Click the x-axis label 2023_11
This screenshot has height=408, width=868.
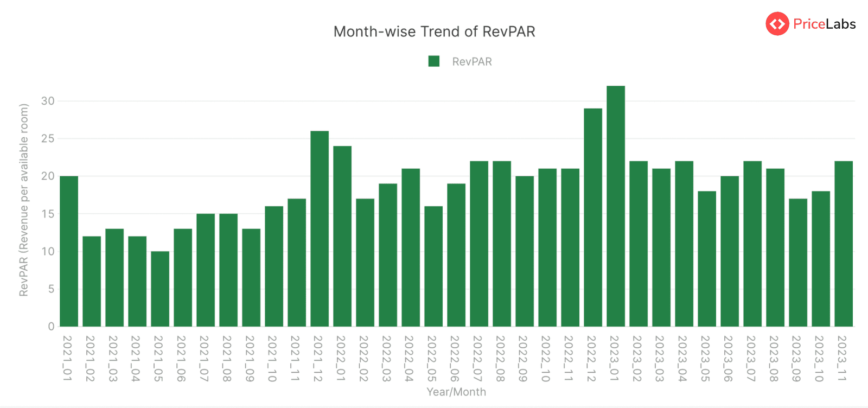842,358
